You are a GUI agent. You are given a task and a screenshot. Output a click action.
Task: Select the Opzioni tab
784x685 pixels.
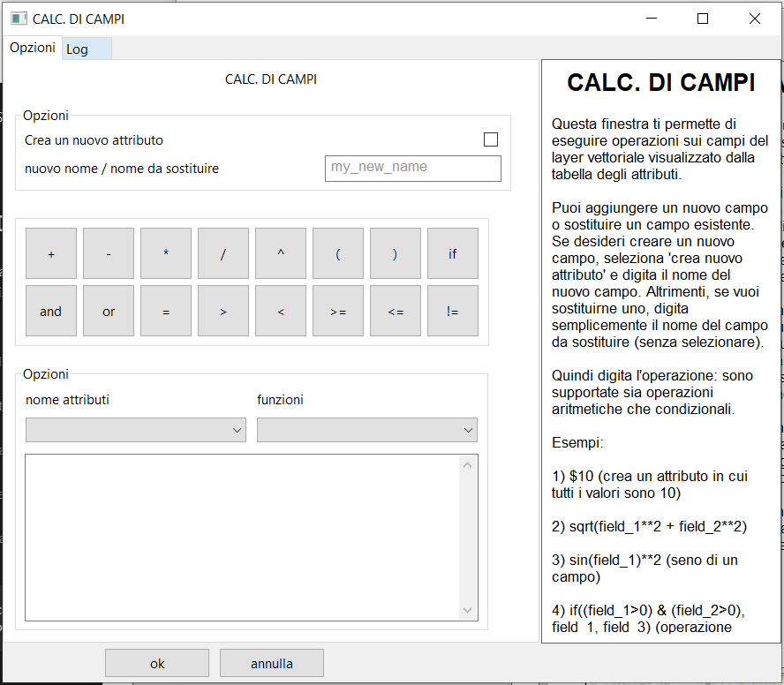coord(32,48)
